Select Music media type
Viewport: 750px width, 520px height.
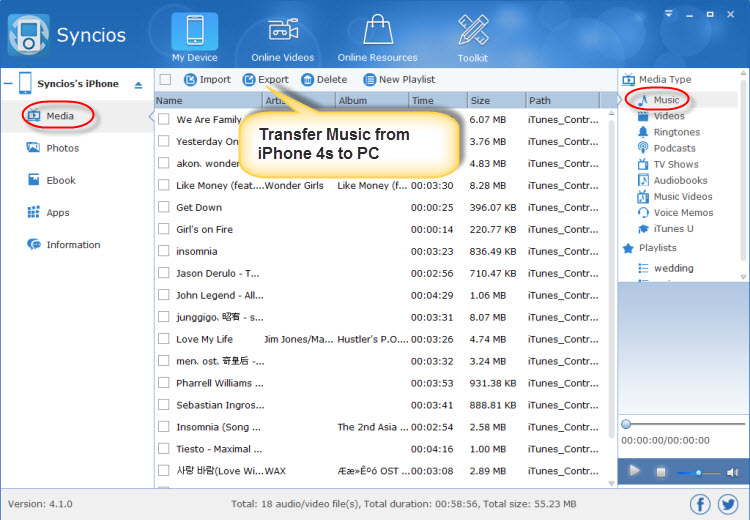659,100
